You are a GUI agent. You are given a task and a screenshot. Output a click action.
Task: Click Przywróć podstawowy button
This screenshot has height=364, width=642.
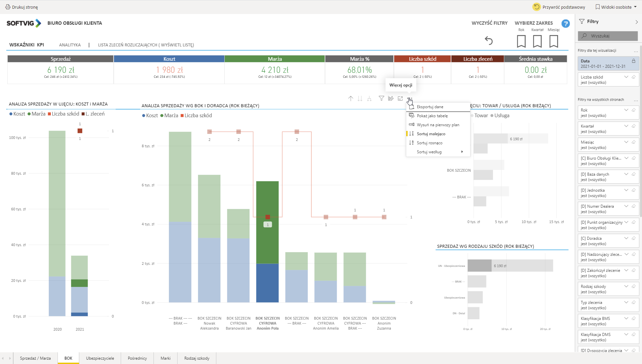pos(559,7)
